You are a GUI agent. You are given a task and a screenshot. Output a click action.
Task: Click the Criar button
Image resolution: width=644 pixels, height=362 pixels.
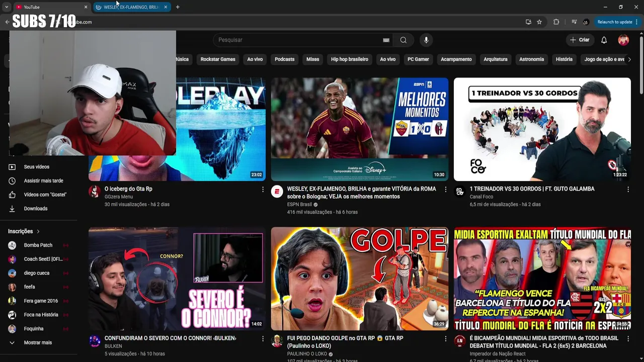[580, 40]
